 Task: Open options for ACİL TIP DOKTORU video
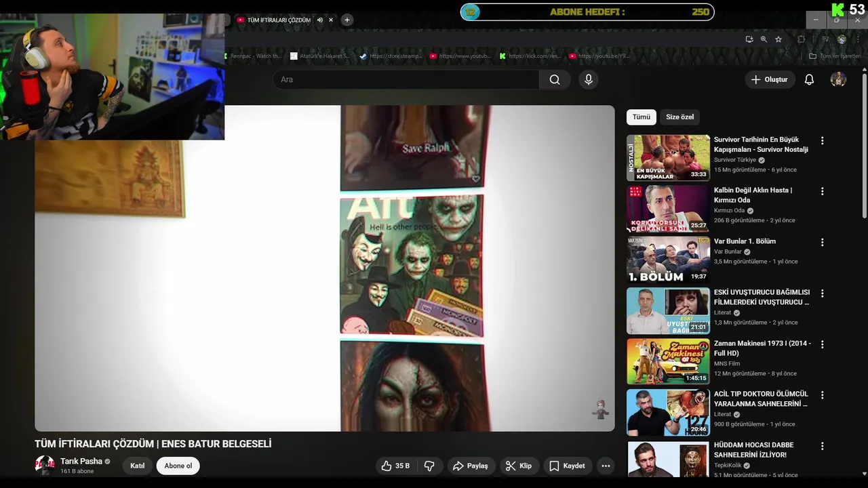pyautogui.click(x=822, y=395)
